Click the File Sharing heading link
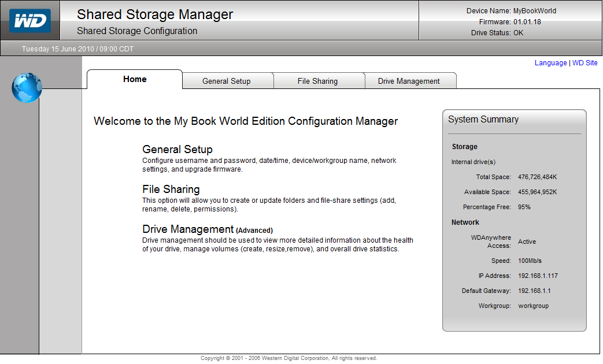Screen dimensions: 603x364 click(x=171, y=189)
